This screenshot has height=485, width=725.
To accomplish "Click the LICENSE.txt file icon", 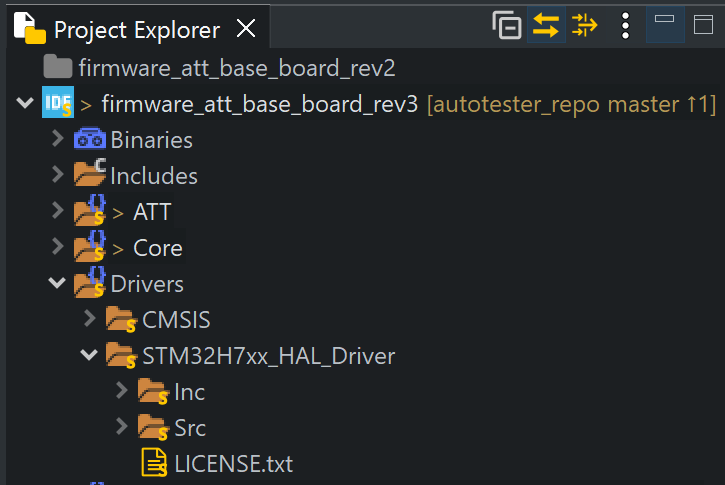I will (x=155, y=463).
